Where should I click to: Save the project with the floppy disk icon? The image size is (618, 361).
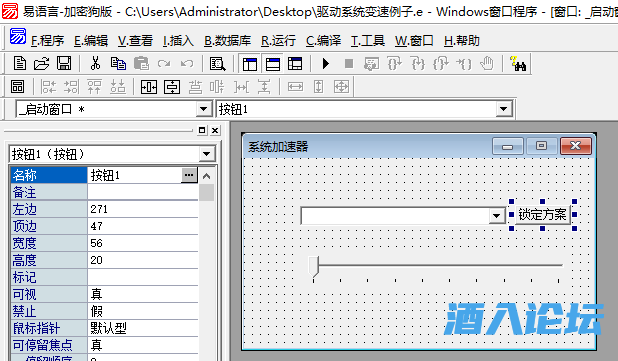tap(64, 63)
